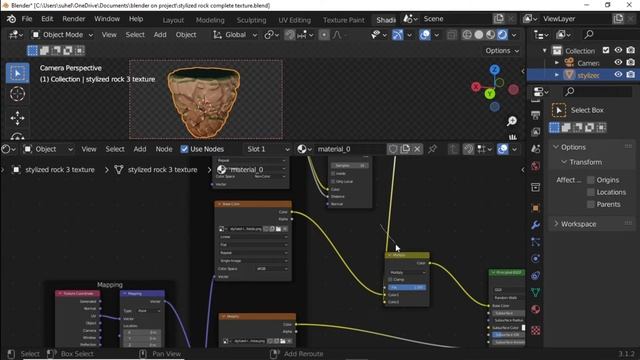Open the Slot 1 dropdown
This screenshot has height=360, width=640.
point(268,149)
